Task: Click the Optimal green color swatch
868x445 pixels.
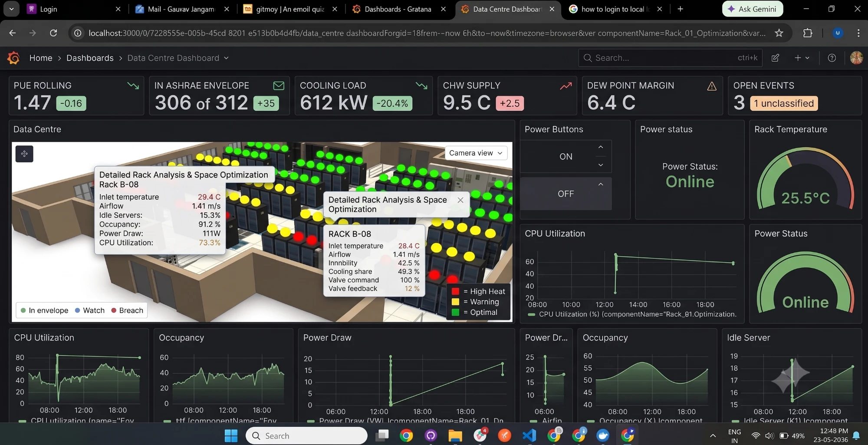Action: tap(455, 312)
